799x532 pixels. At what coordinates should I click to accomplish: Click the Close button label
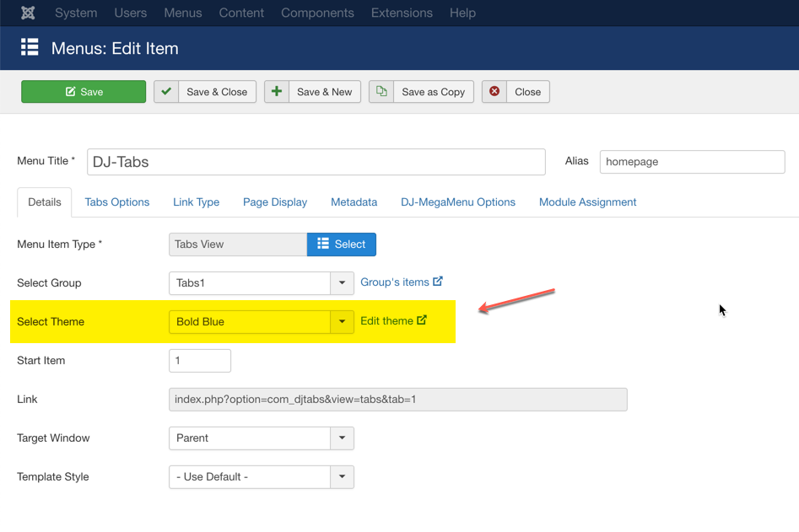tap(528, 92)
